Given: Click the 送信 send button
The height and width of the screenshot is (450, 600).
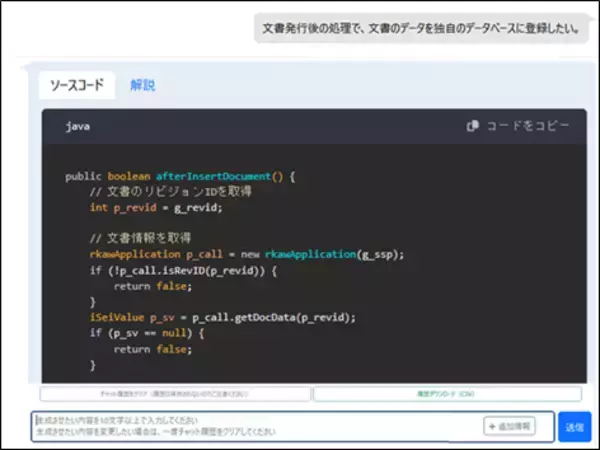Looking at the screenshot, I should (x=574, y=427).
